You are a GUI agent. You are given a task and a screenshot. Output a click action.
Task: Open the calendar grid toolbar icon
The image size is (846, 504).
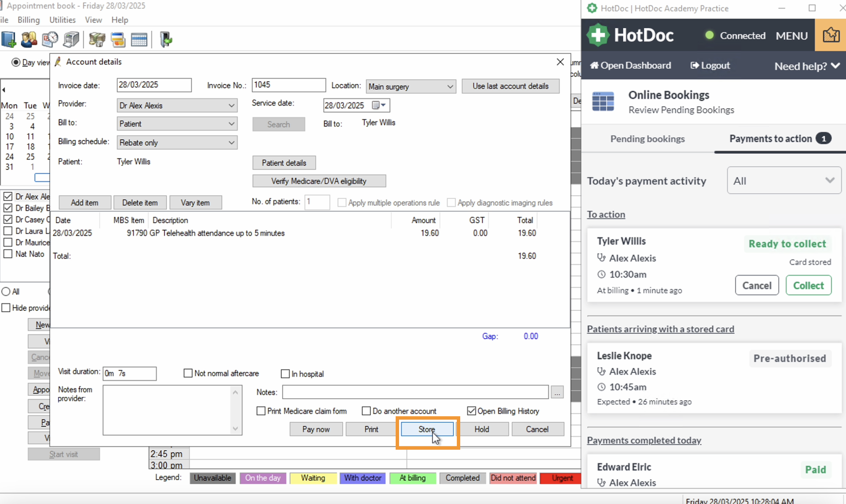click(x=139, y=40)
